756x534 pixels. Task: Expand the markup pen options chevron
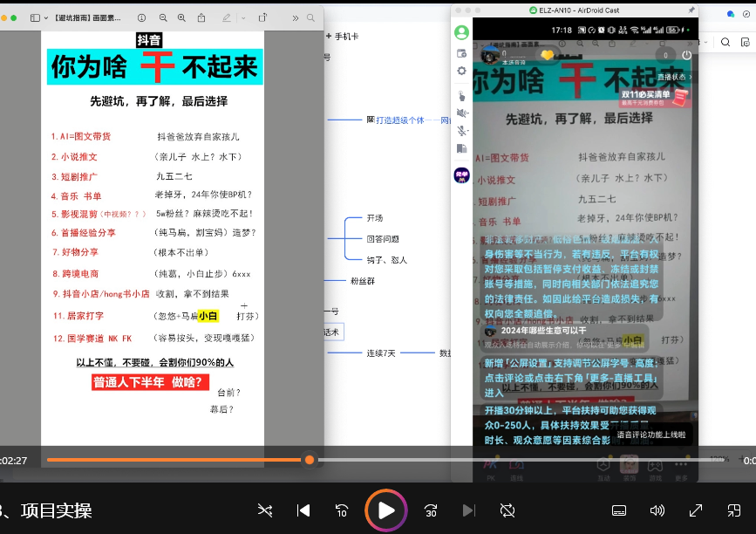[243, 17]
